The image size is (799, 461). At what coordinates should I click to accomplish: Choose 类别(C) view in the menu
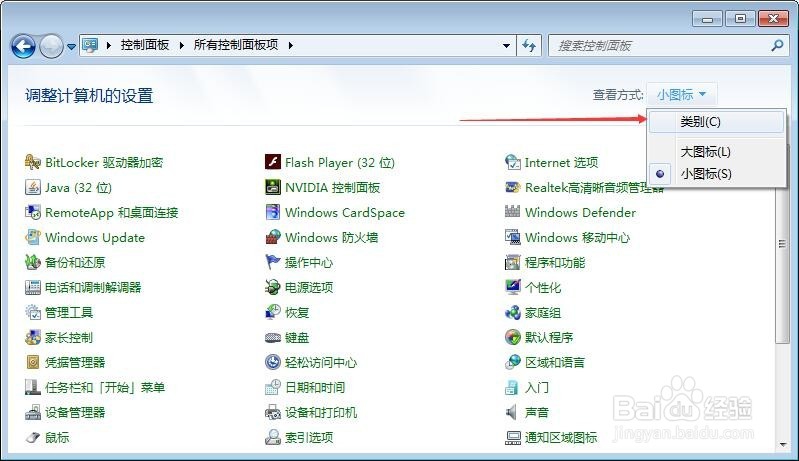tap(716, 122)
